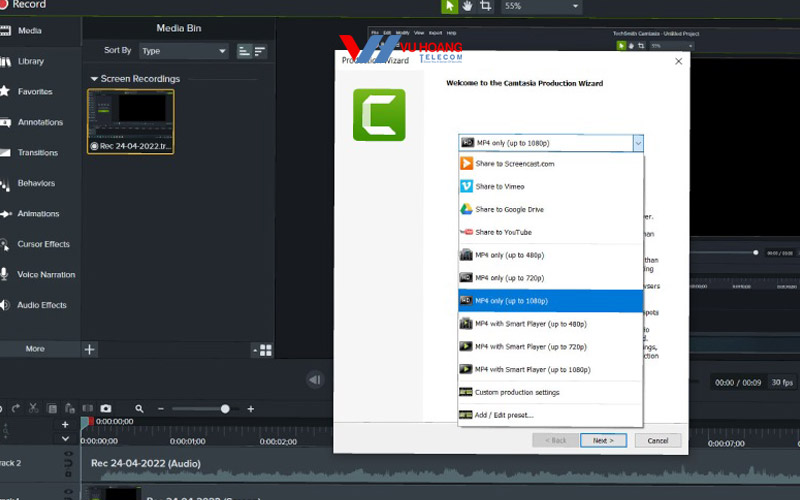
Task: Open the Audio Effects tab
Action: point(42,305)
